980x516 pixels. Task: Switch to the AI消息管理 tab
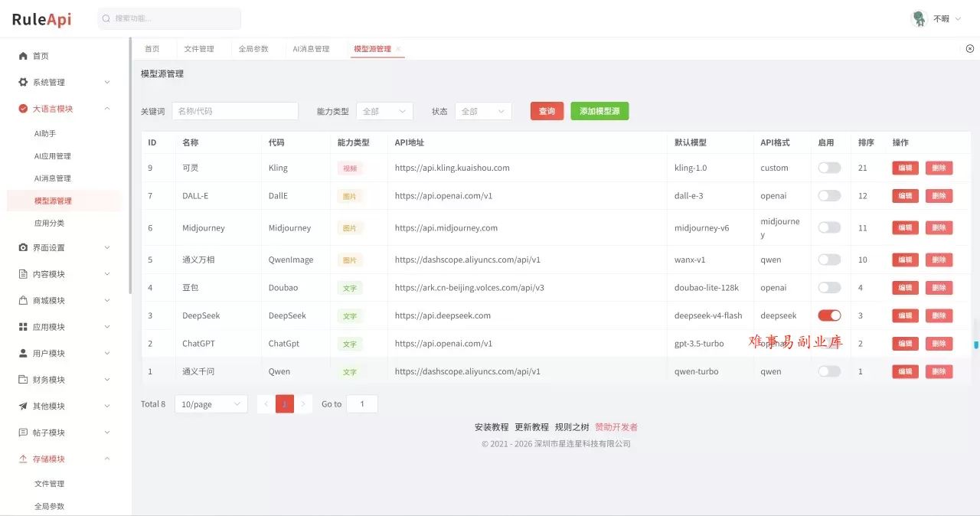pyautogui.click(x=311, y=49)
